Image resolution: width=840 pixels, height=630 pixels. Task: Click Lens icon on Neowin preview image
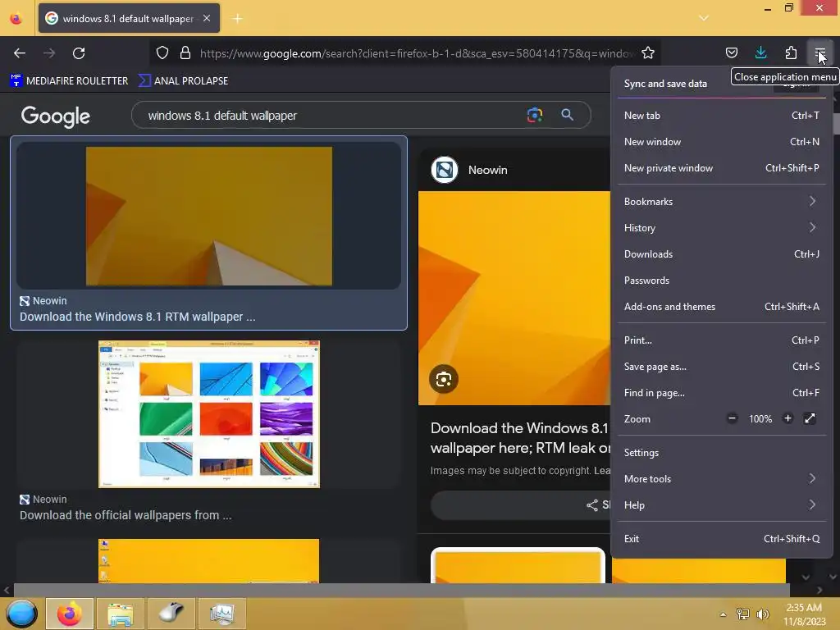pos(444,379)
